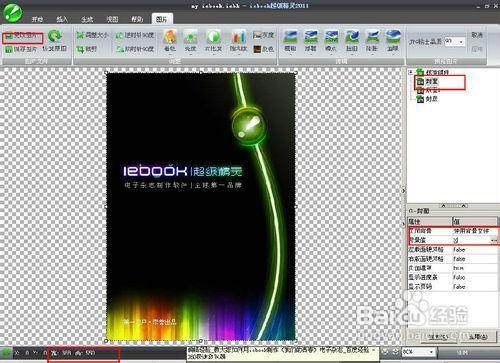The image size is (500, 363).
Task: Select the 封底 page in the tree
Action: [x=428, y=99]
